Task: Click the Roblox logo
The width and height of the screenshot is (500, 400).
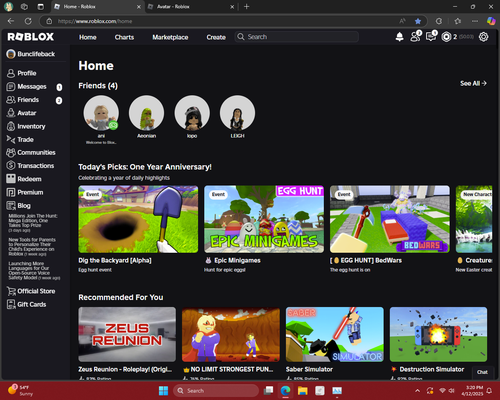Action: (x=31, y=37)
